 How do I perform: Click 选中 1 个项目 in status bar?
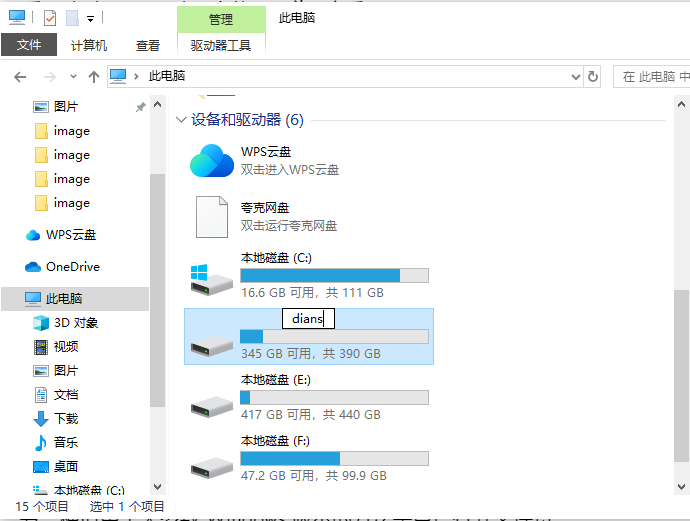pyautogui.click(x=127, y=506)
